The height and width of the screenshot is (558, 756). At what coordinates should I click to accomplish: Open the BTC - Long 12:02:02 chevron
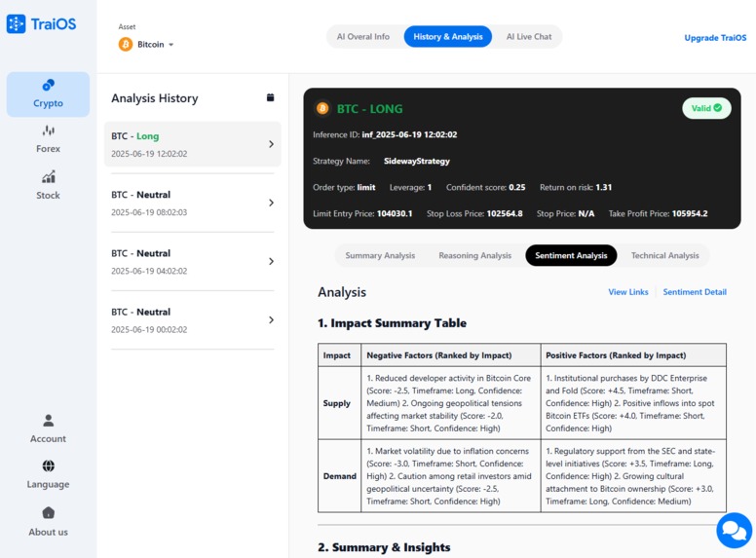click(x=272, y=144)
